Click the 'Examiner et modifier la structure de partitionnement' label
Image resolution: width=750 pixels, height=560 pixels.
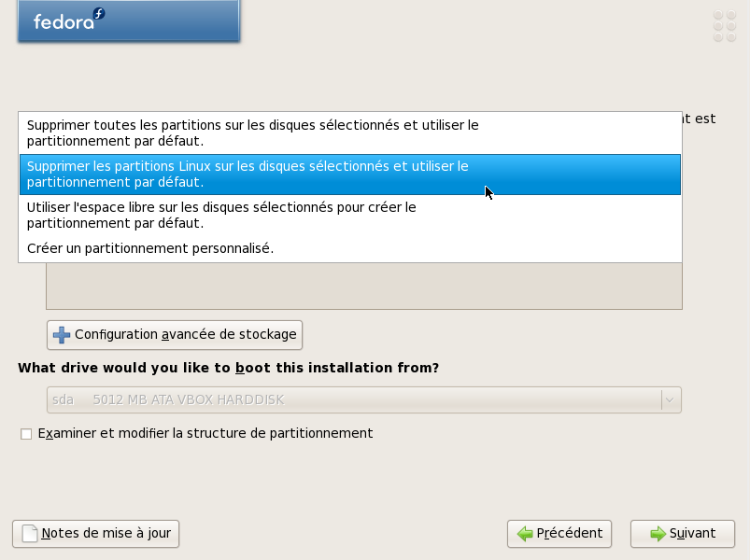pos(205,433)
